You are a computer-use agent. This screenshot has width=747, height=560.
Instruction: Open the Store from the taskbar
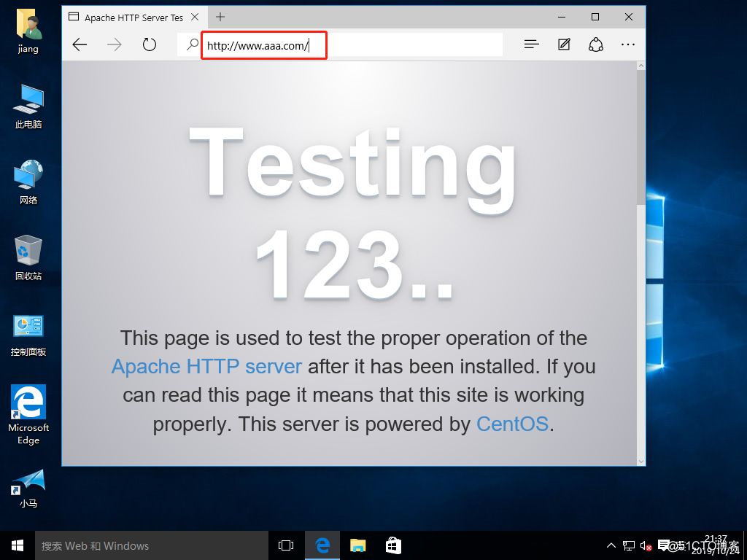(393, 545)
